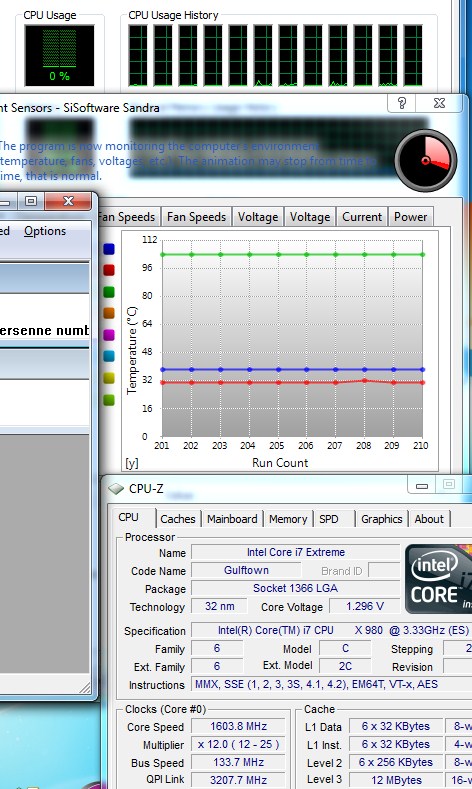Click the red close button of Prime95 window

point(68,201)
